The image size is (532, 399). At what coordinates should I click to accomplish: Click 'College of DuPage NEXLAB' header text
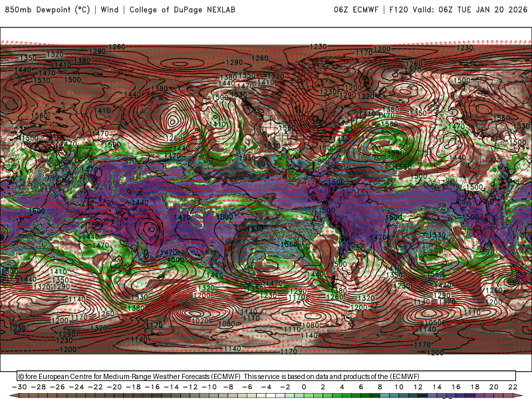[x=182, y=10]
